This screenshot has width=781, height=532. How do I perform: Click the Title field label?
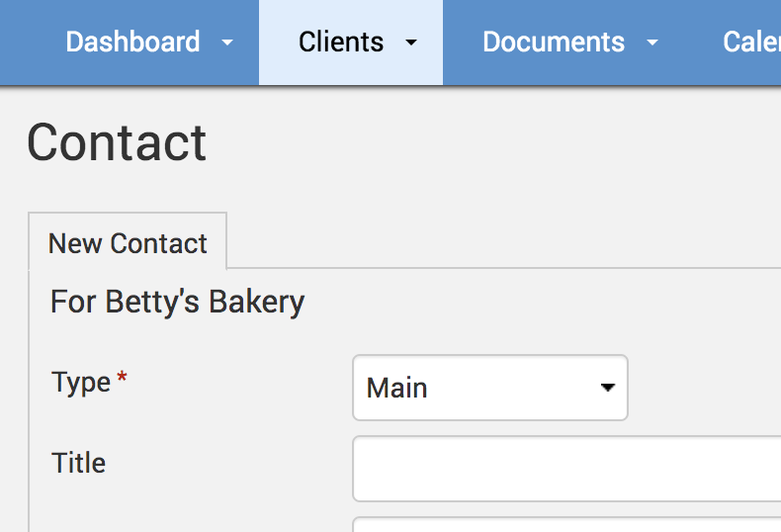[x=78, y=463]
